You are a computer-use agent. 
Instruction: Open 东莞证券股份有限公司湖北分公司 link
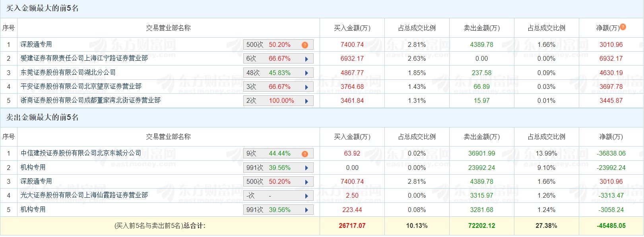(x=68, y=72)
